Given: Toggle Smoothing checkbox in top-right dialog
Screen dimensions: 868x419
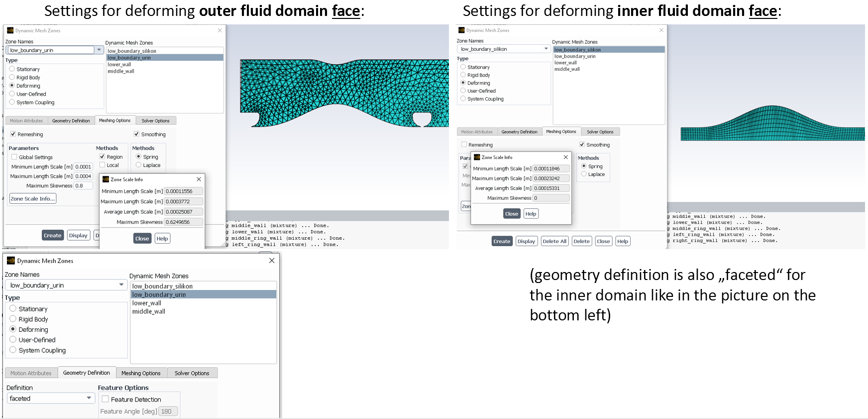Looking at the screenshot, I should (x=582, y=144).
